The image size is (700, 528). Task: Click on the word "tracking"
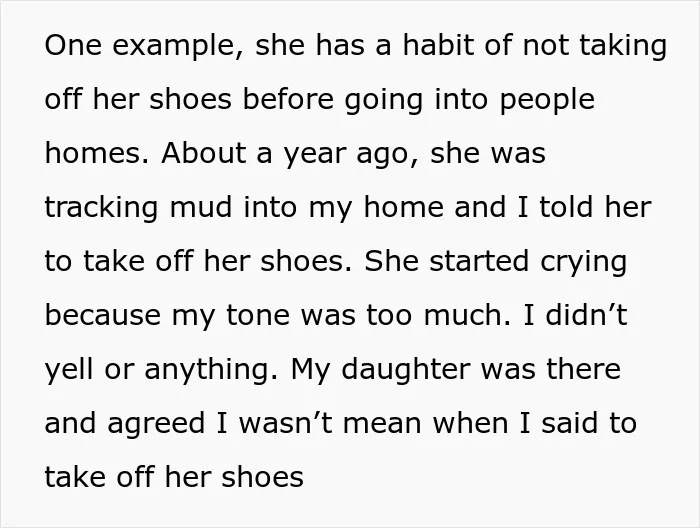101,208
